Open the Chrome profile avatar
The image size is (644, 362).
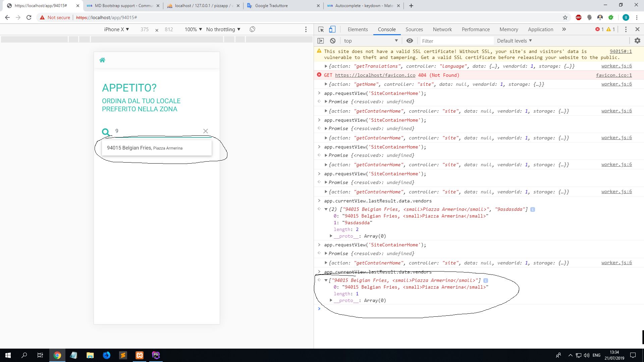[626, 17]
